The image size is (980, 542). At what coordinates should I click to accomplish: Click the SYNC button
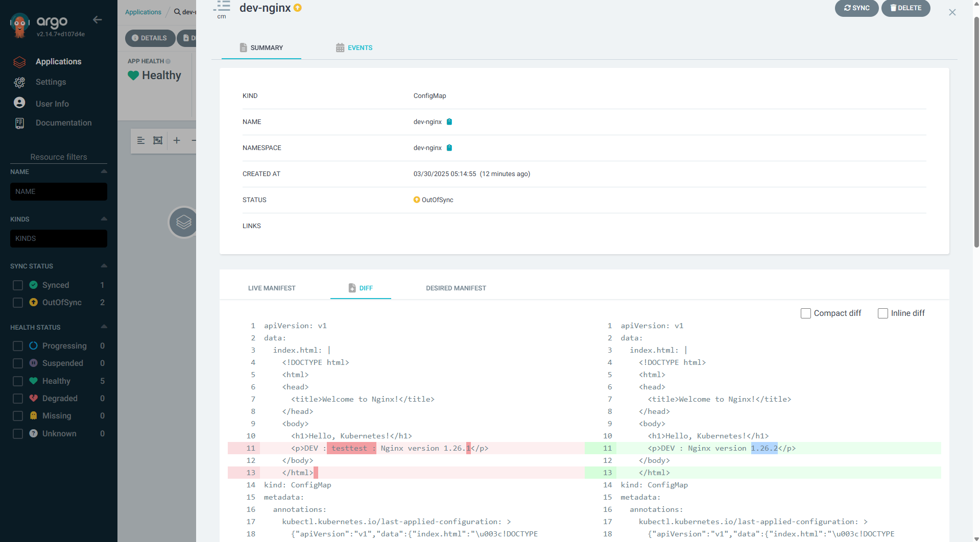tap(857, 8)
